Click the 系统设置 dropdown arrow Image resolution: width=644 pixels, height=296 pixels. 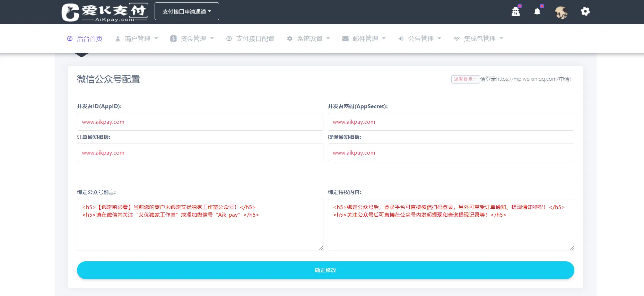[328, 38]
